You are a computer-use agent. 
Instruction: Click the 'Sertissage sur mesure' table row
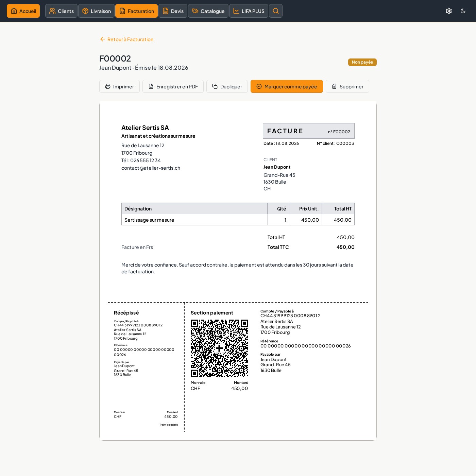(x=238, y=220)
